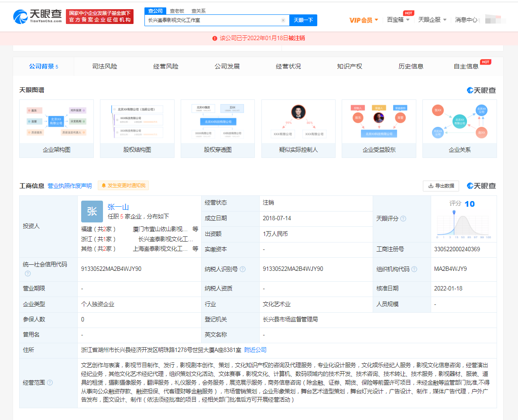Click help icon beside 纳税人识别号
Screen dimensions: 518x420
(x=243, y=269)
